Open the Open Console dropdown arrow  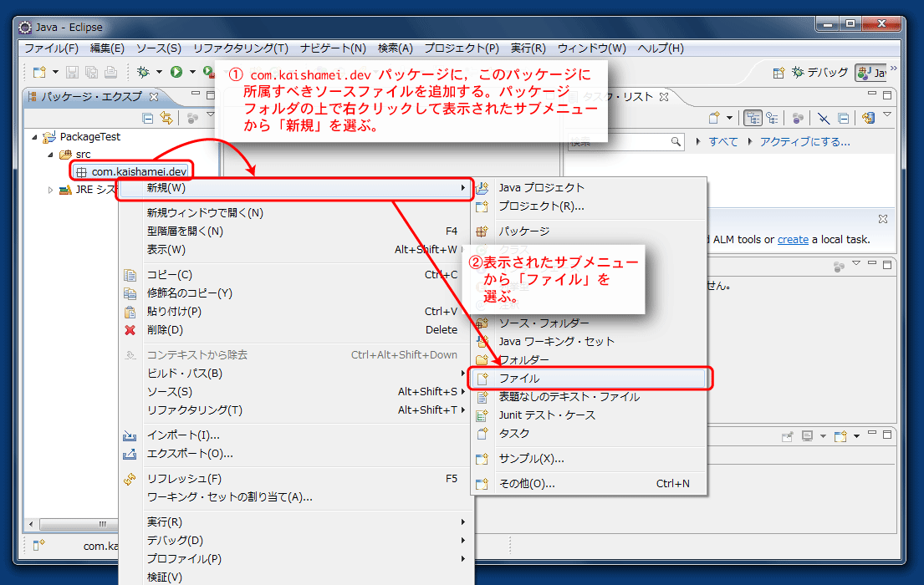856,436
